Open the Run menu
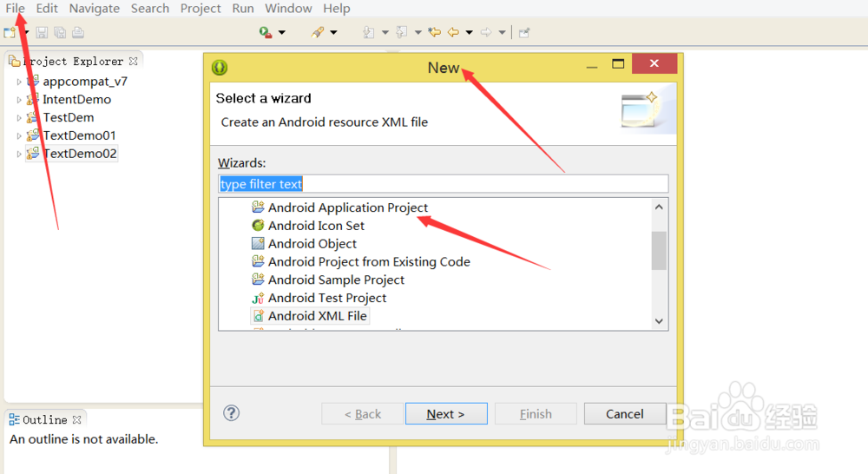868x474 pixels. click(x=243, y=9)
